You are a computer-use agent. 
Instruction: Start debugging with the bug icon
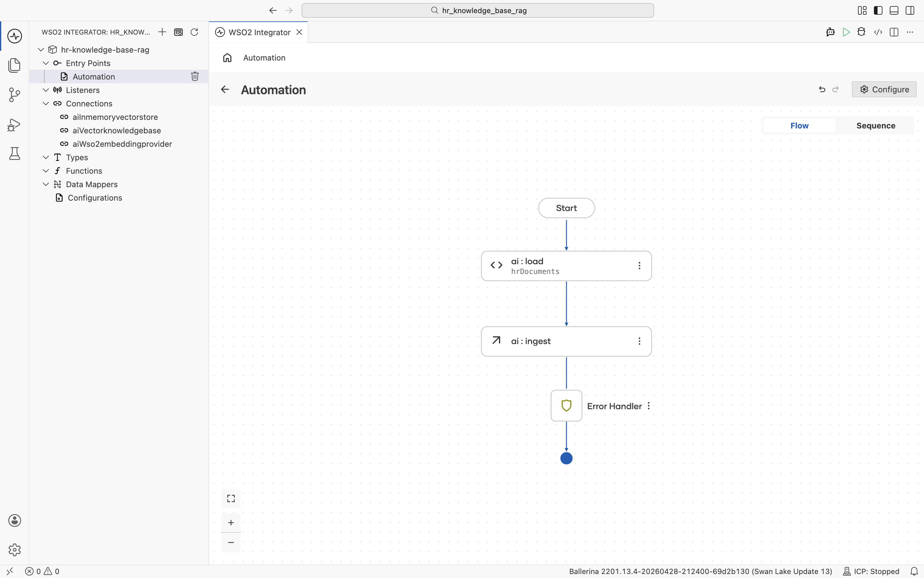861,32
